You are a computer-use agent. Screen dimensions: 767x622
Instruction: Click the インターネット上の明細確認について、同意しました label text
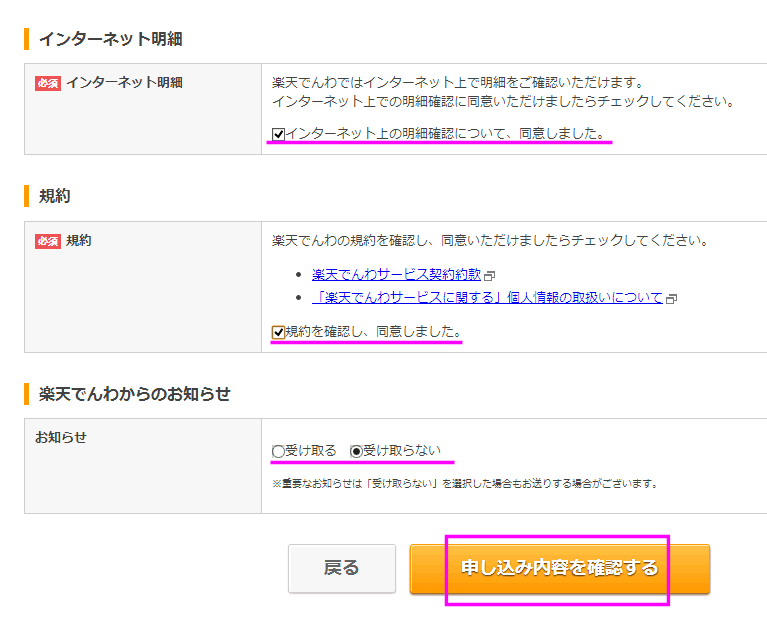[446, 134]
